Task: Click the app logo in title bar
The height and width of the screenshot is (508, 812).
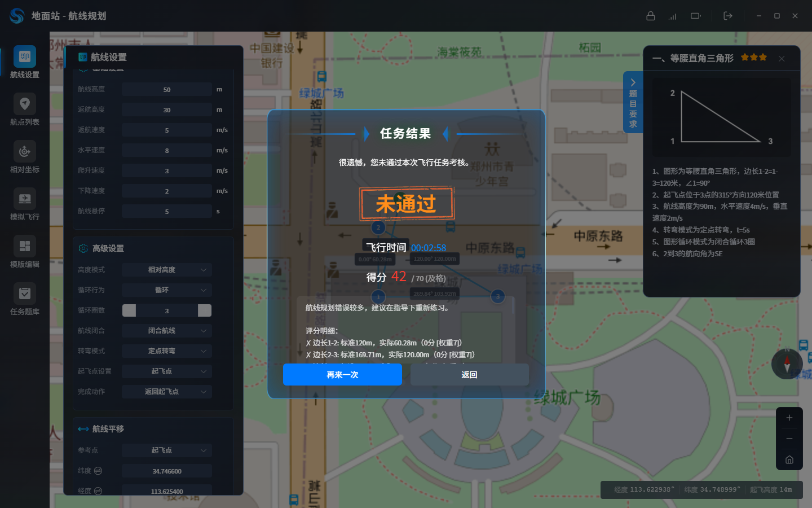Action: [x=17, y=16]
